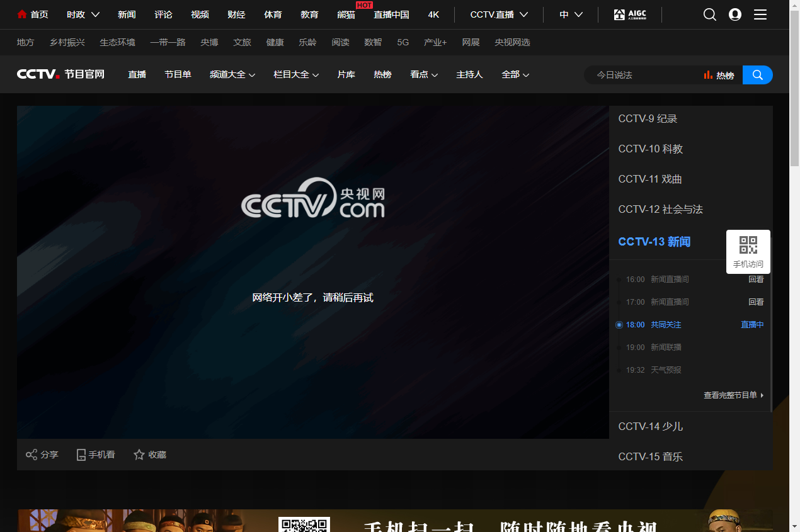The image size is (800, 532).
Task: Open the 节目单 nav item
Action: [178, 74]
